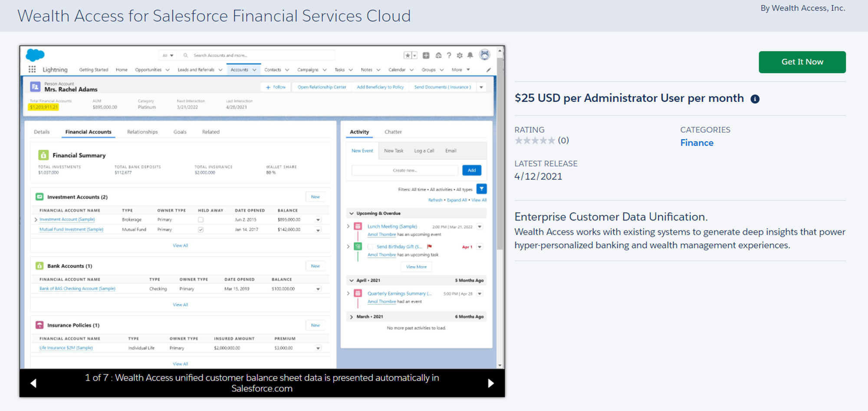Click Send Birthday Gift task icon
Screen dimensions: 868x411
(358, 247)
